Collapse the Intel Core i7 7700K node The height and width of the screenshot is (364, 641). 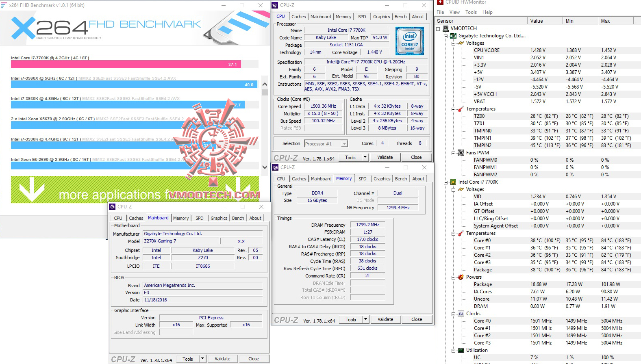446,182
